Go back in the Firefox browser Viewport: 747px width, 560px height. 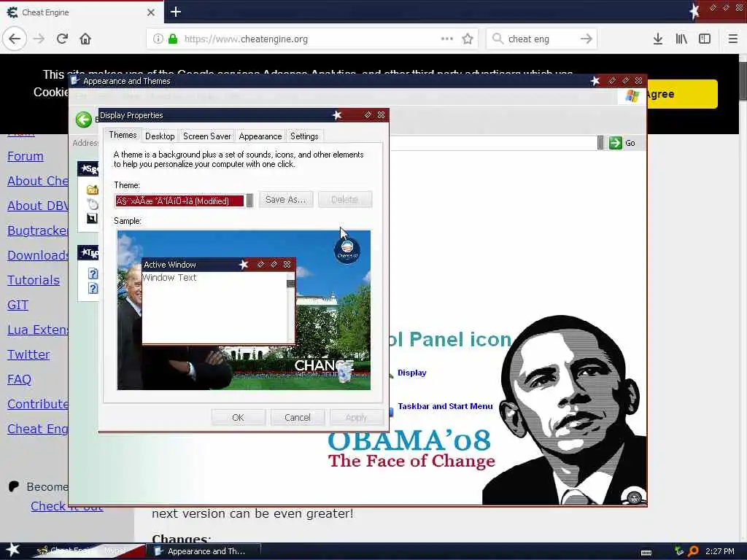[15, 39]
